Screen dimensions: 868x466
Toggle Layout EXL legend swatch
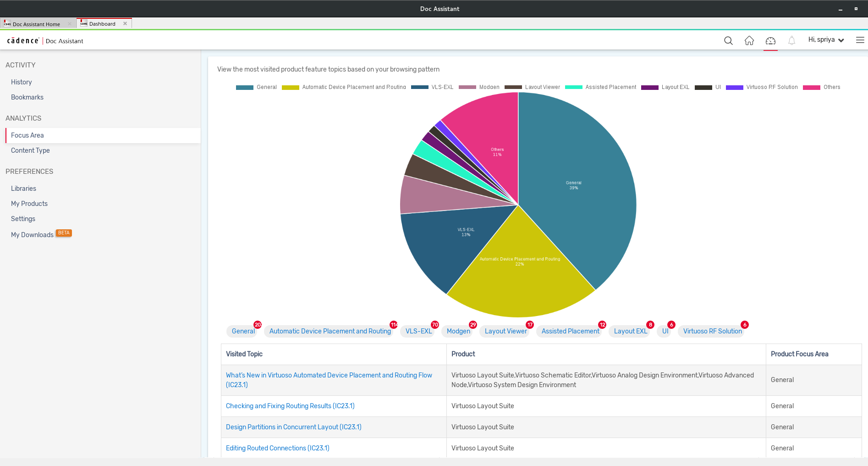[650, 88]
